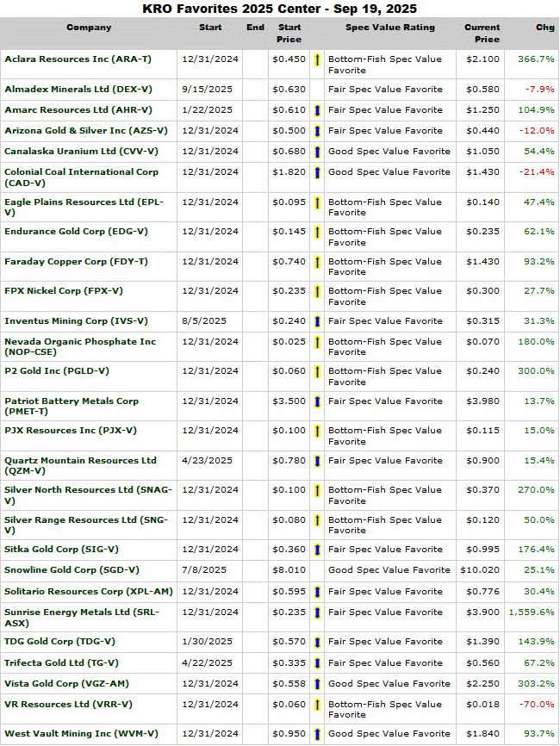Click the arrow icon in Faraday Copper Corp row
This screenshot has width=560, height=746.
coord(317,262)
